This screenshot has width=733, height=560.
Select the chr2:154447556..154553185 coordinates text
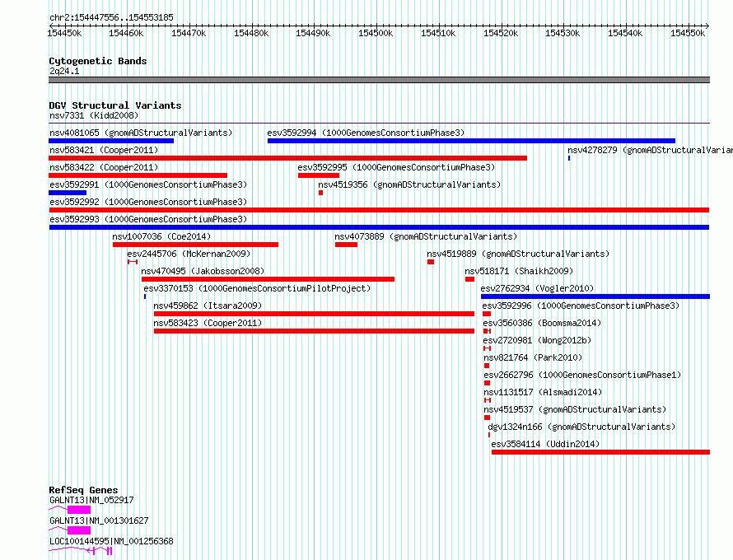click(x=111, y=17)
